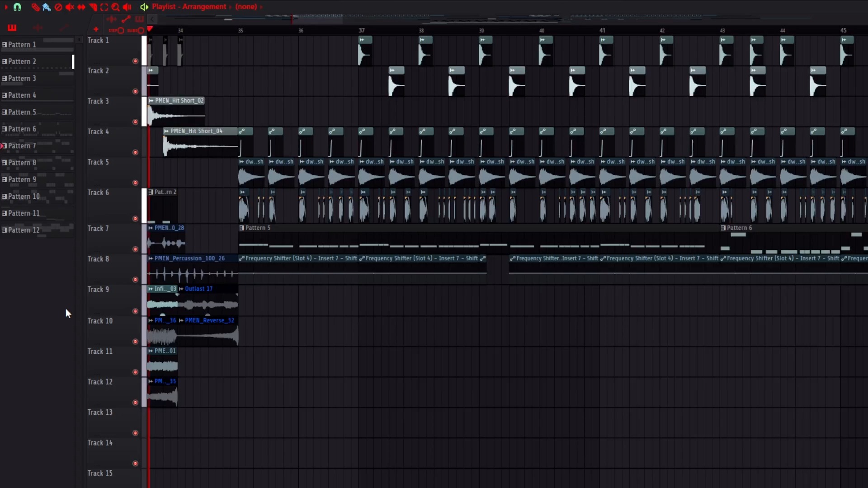Select Pattern 10 in the picker
The image size is (868, 488).
point(37,196)
